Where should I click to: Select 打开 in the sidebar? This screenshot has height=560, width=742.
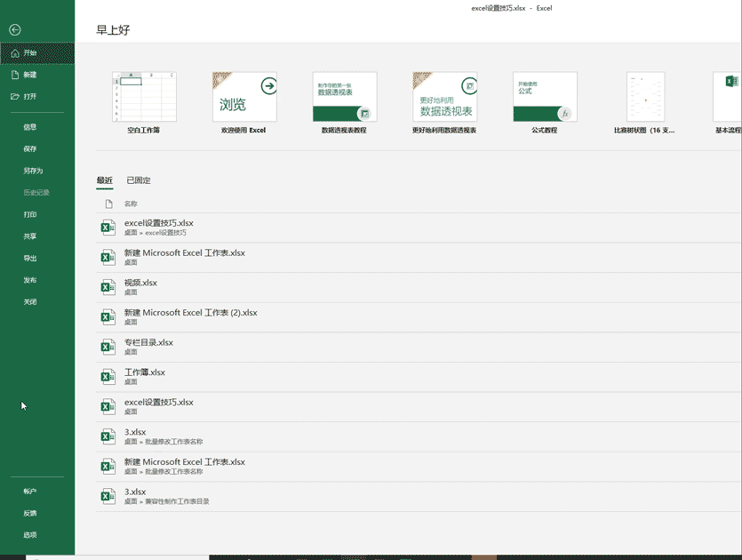point(37,97)
